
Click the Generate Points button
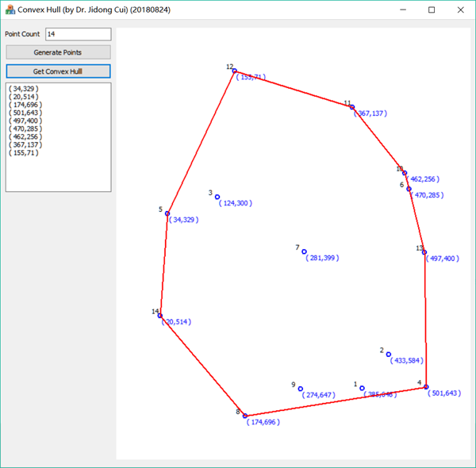click(x=58, y=52)
